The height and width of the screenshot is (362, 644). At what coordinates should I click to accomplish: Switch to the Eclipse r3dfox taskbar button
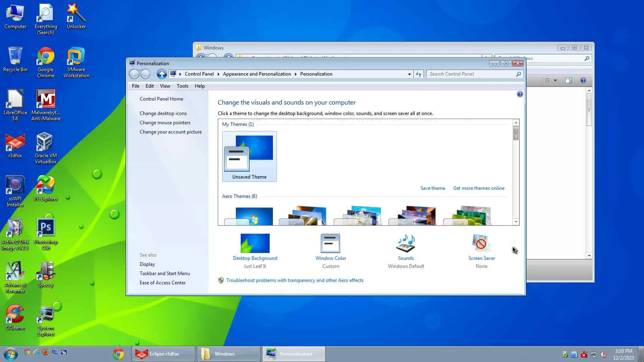pyautogui.click(x=164, y=354)
